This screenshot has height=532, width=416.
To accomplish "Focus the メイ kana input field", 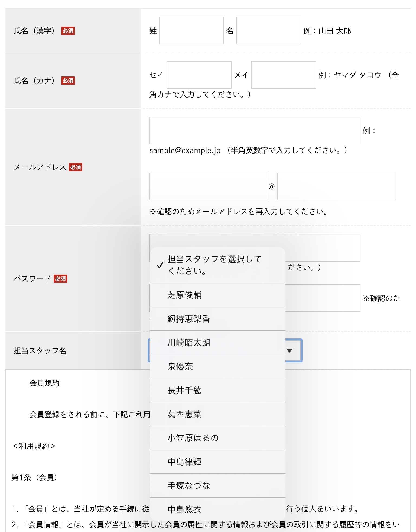I will [x=284, y=75].
